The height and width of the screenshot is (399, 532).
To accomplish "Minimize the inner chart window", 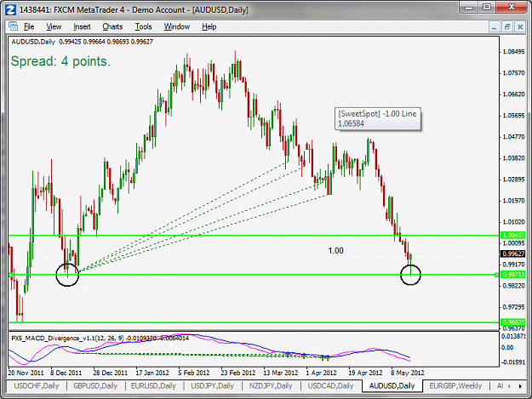I will tap(494, 26).
